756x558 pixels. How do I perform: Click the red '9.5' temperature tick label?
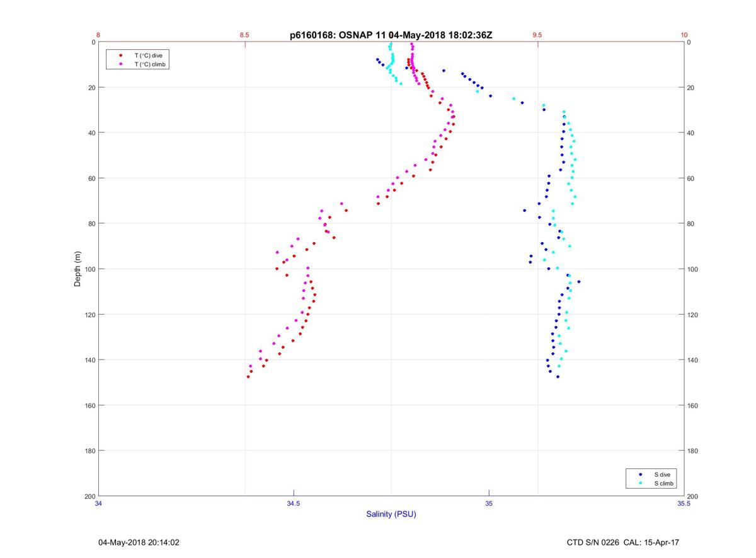tap(537, 35)
